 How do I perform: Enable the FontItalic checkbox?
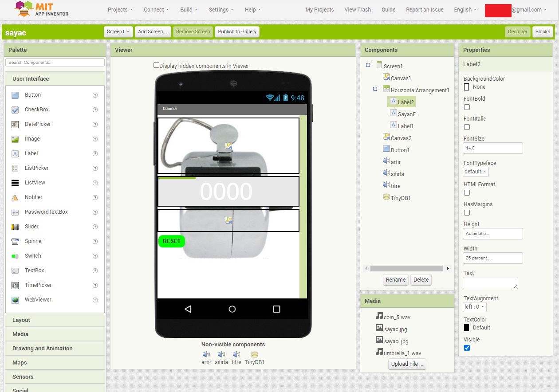click(x=467, y=127)
